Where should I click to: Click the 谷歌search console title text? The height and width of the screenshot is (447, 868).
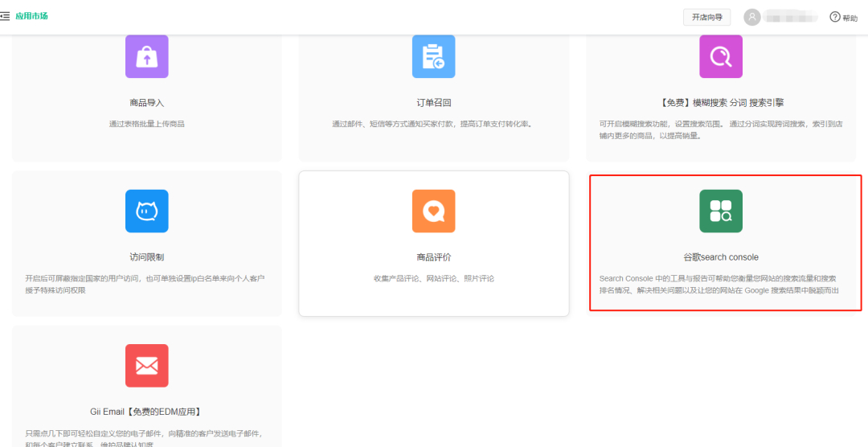[720, 257]
